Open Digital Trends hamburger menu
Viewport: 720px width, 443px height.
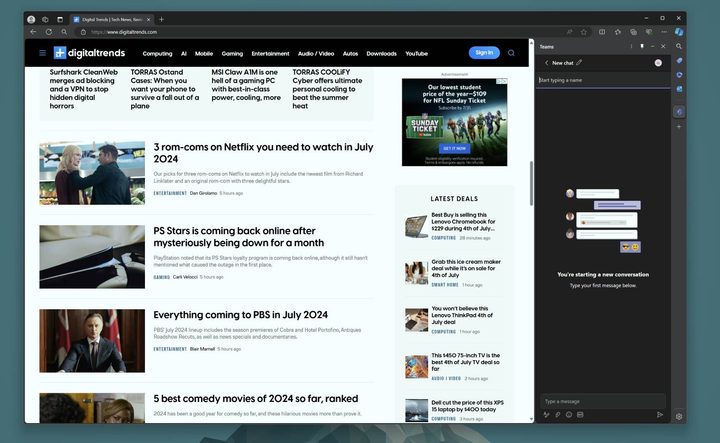tap(42, 53)
